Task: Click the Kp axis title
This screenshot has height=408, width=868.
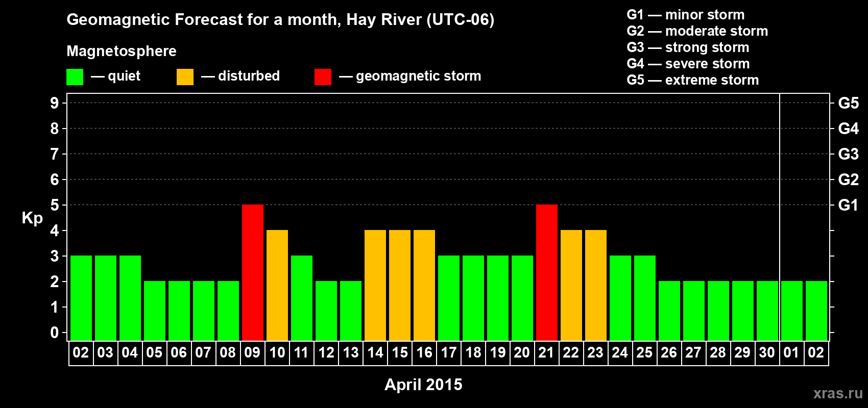Action: click(x=32, y=218)
